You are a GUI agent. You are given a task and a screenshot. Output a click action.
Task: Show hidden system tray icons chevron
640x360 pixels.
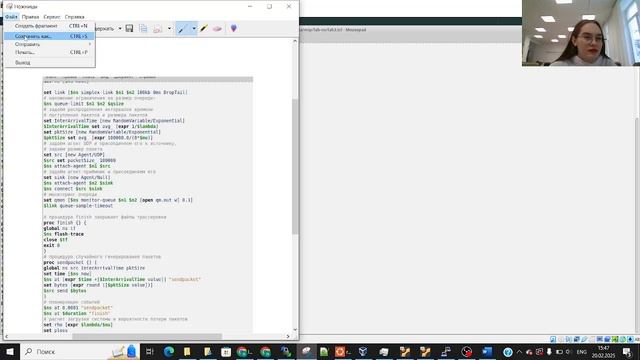click(519, 352)
